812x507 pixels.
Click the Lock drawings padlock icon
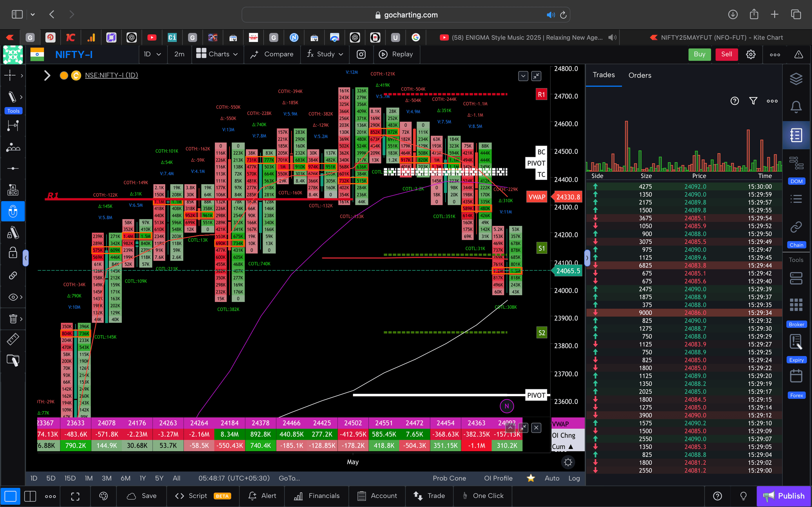coord(12,253)
